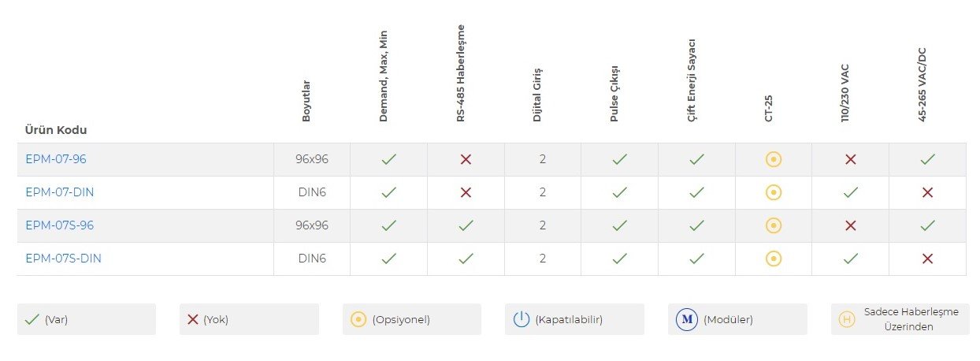Click the CT-25 column header
The width and height of the screenshot is (980, 361).
768,109
